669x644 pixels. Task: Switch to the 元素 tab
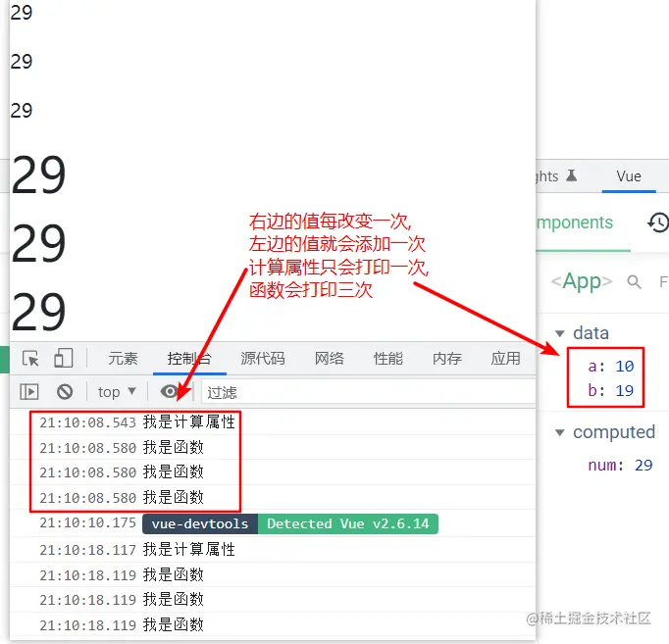[123, 359]
